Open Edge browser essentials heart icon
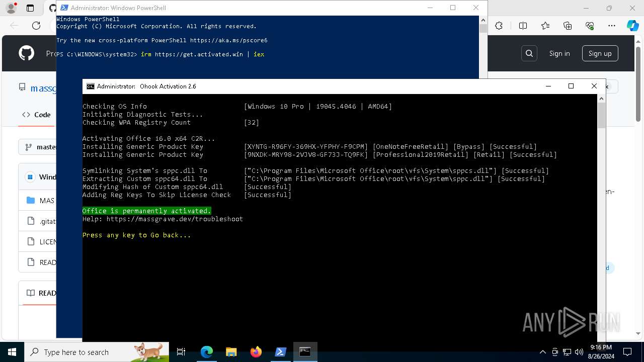The image size is (644, 362). 590,26
